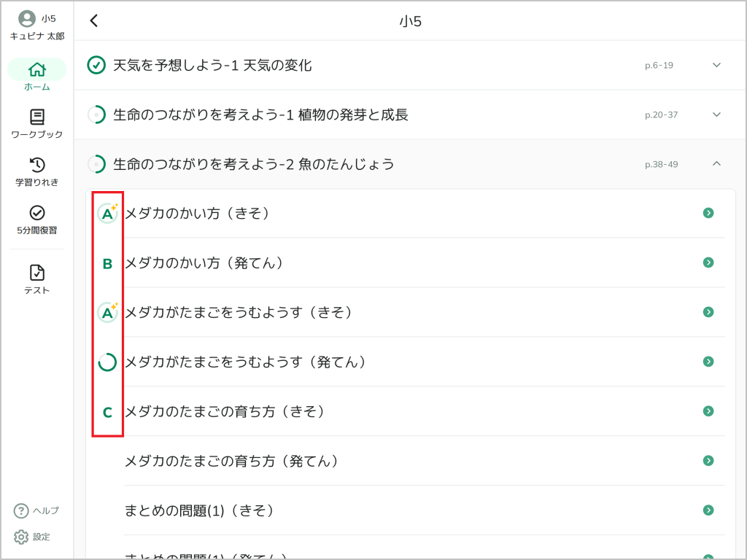Click green arrow for まとめの問題(1)（きそ）
The image size is (747, 560).
click(x=708, y=510)
